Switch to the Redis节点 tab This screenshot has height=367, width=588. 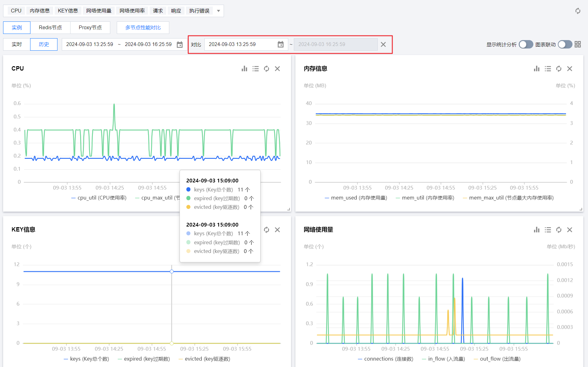click(50, 28)
